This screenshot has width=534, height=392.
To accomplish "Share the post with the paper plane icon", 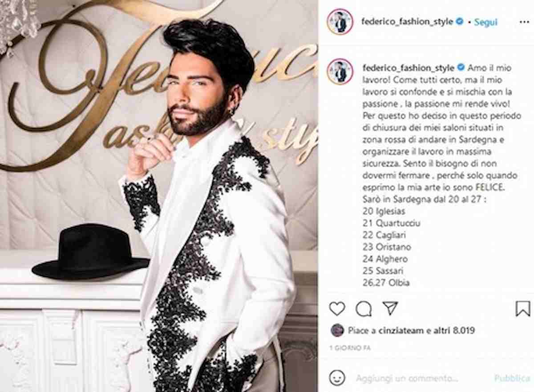I will (390, 308).
